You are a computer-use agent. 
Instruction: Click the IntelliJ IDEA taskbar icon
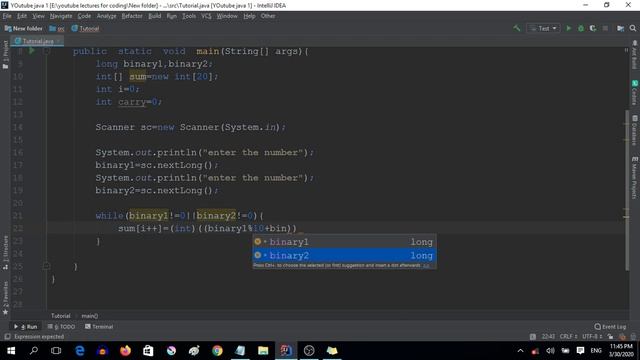(x=286, y=351)
